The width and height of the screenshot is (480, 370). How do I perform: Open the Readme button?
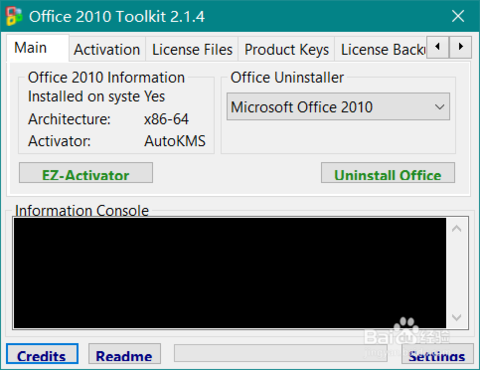pos(124,354)
